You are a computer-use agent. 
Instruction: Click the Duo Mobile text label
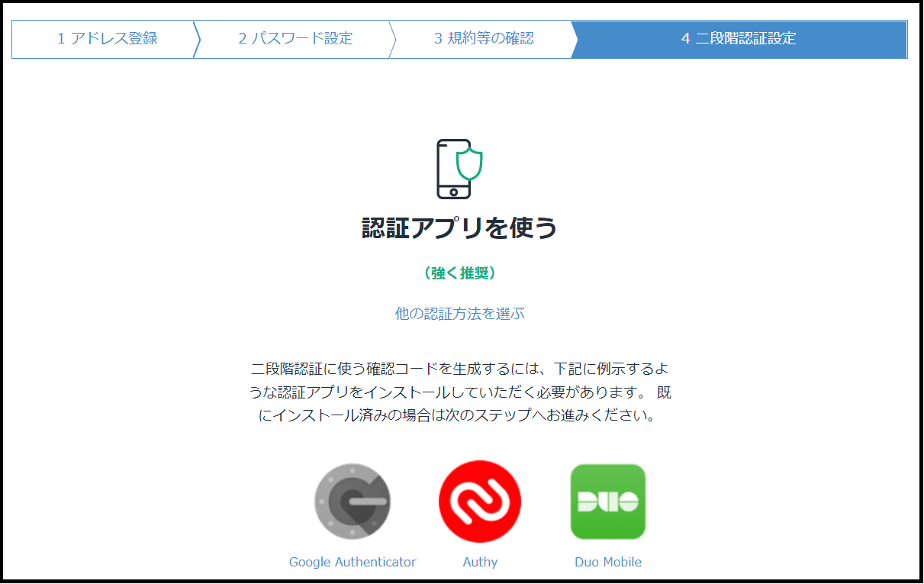click(x=607, y=562)
